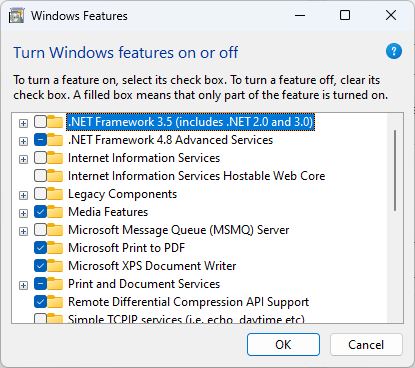The height and width of the screenshot is (368, 415).
Task: Confirm changes with the OK button
Action: (x=283, y=345)
